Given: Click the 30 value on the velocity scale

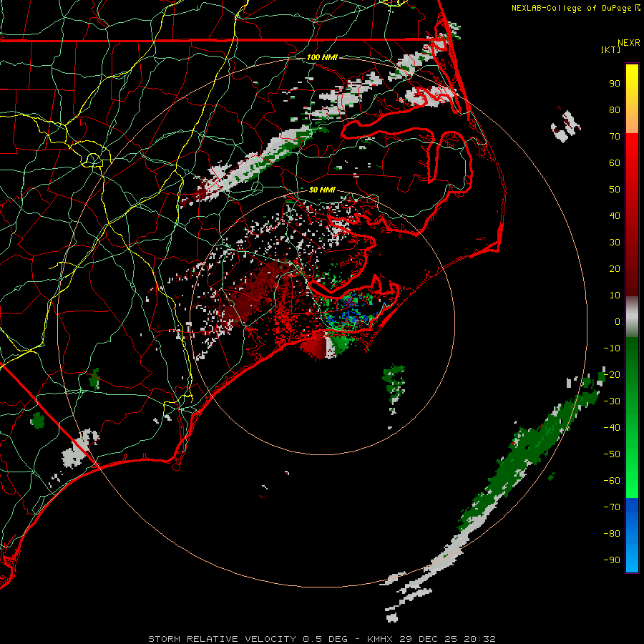Looking at the screenshot, I should tap(615, 243).
